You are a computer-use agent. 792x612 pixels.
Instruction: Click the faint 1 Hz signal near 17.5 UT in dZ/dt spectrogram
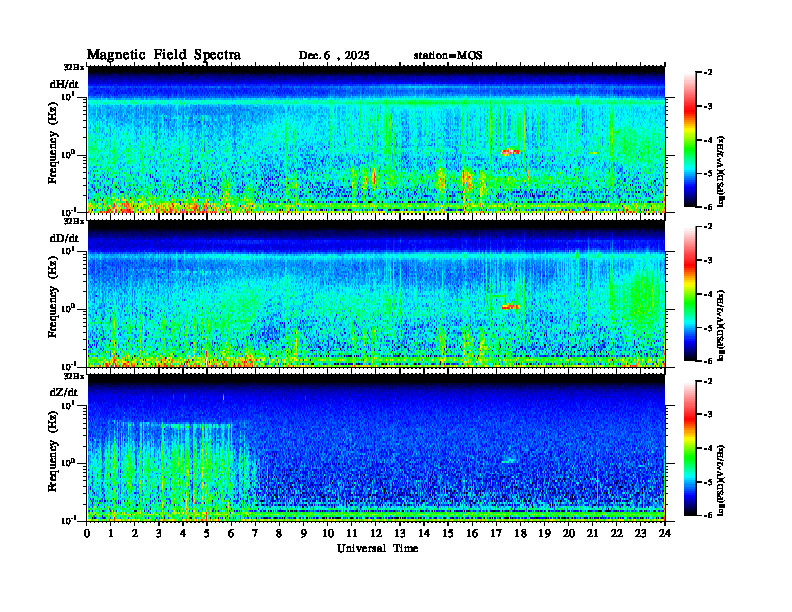tap(509, 461)
